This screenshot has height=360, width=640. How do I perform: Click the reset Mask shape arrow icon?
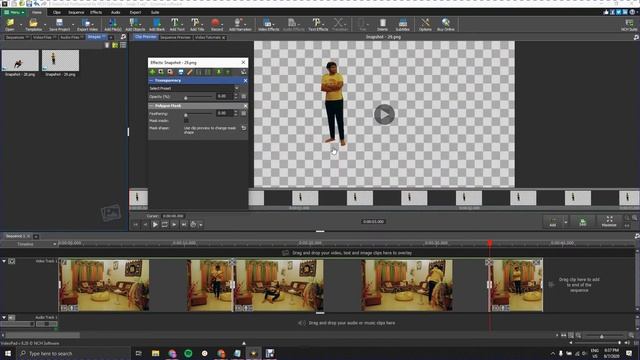tap(244, 128)
